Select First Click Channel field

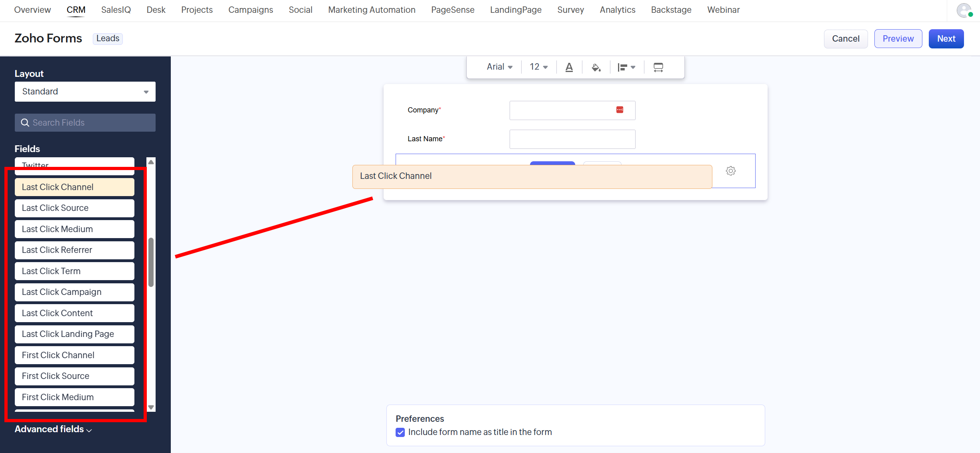tap(74, 355)
